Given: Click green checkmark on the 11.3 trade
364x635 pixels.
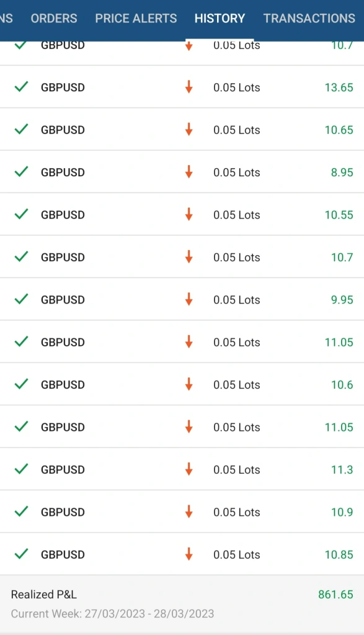Looking at the screenshot, I should [21, 469].
